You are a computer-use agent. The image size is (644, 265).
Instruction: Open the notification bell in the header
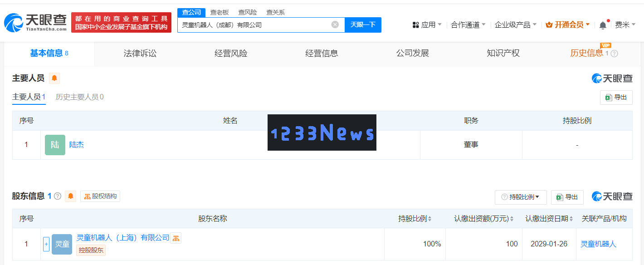(x=603, y=25)
